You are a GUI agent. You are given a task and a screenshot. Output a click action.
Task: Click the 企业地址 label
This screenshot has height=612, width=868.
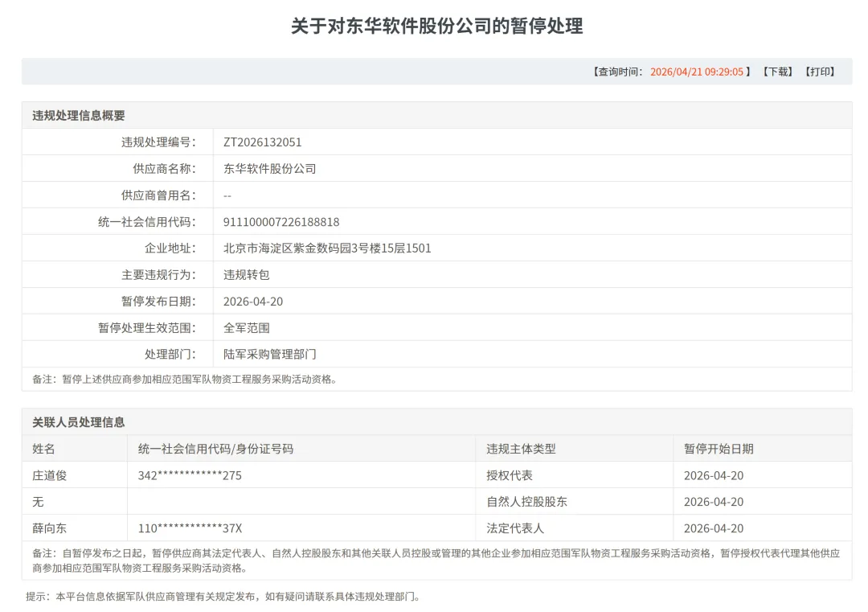pos(170,248)
